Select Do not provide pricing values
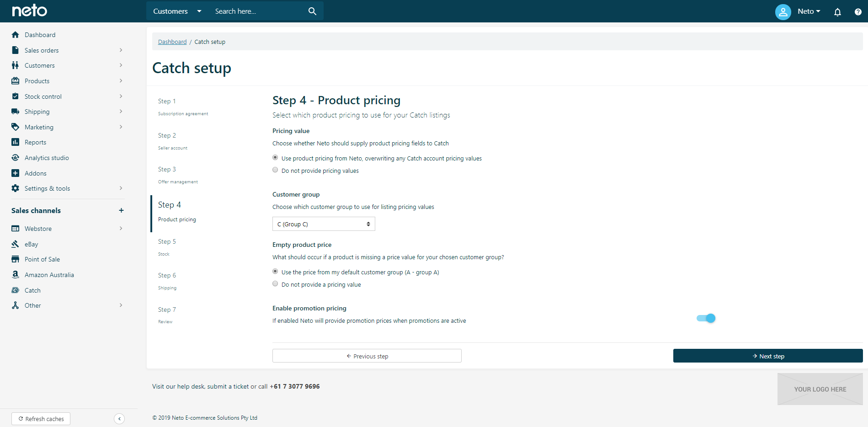The height and width of the screenshot is (427, 868). pyautogui.click(x=275, y=170)
